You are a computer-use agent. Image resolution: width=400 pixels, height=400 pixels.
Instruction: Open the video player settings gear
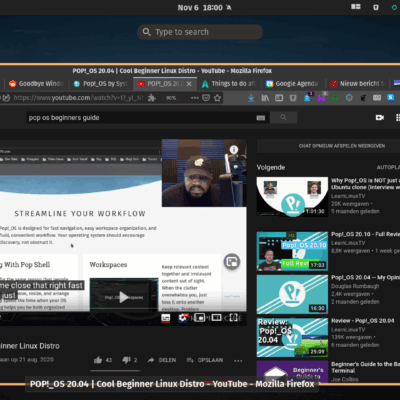pos(182,318)
